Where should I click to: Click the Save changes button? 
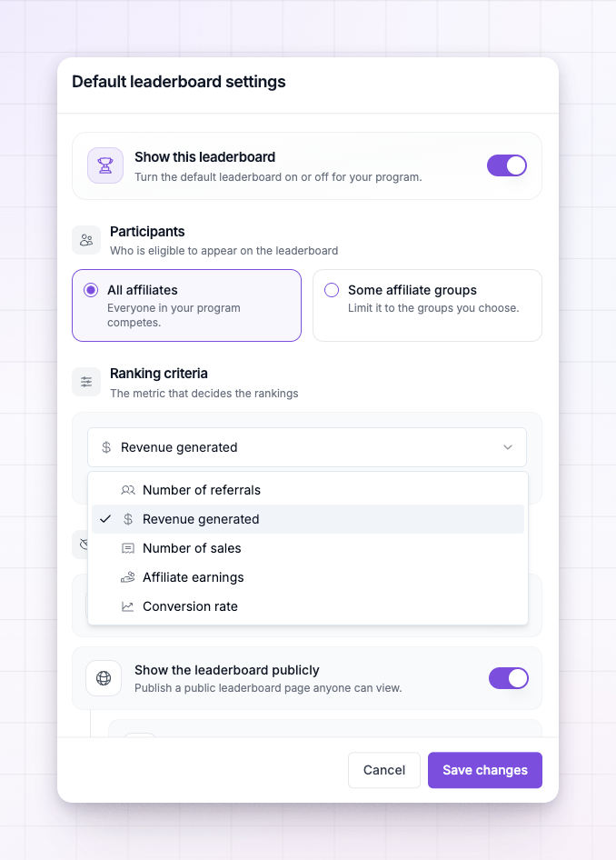(x=485, y=770)
